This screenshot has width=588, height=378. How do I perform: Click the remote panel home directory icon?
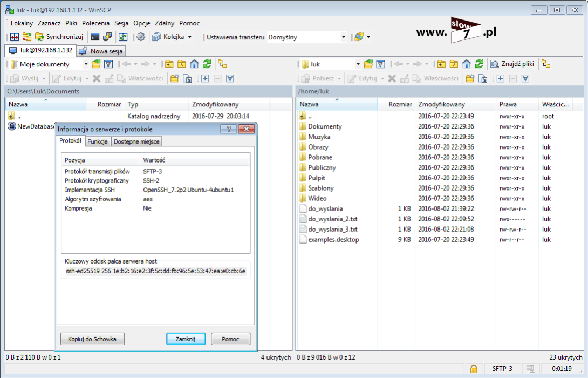point(467,64)
